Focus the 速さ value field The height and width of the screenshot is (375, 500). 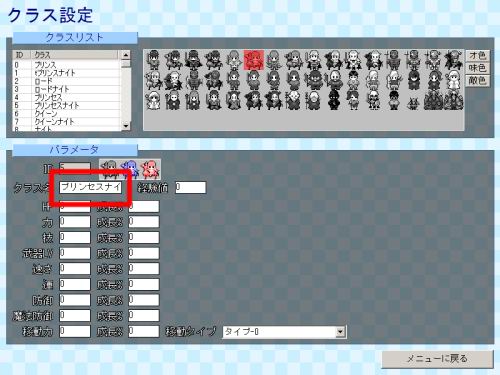(x=75, y=269)
